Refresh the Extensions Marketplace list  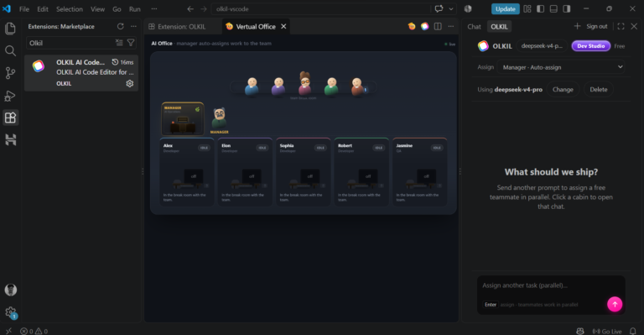pos(121,26)
